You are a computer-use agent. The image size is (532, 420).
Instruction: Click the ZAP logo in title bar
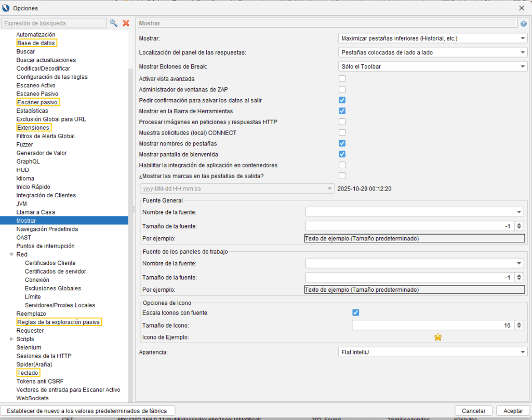6,8
